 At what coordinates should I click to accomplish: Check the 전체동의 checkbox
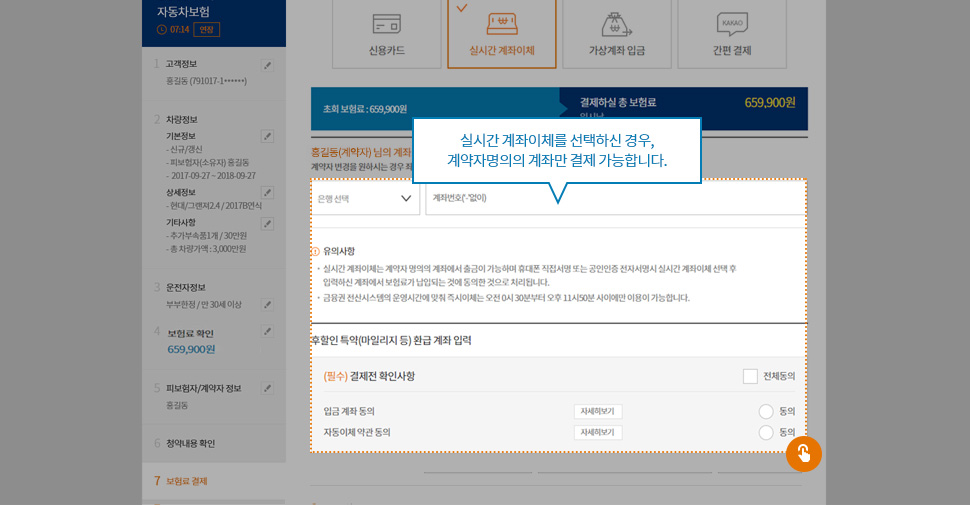point(750,376)
